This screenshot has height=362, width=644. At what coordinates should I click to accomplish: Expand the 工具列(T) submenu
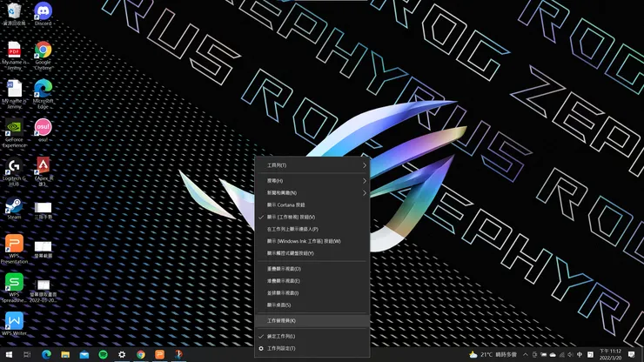point(312,165)
